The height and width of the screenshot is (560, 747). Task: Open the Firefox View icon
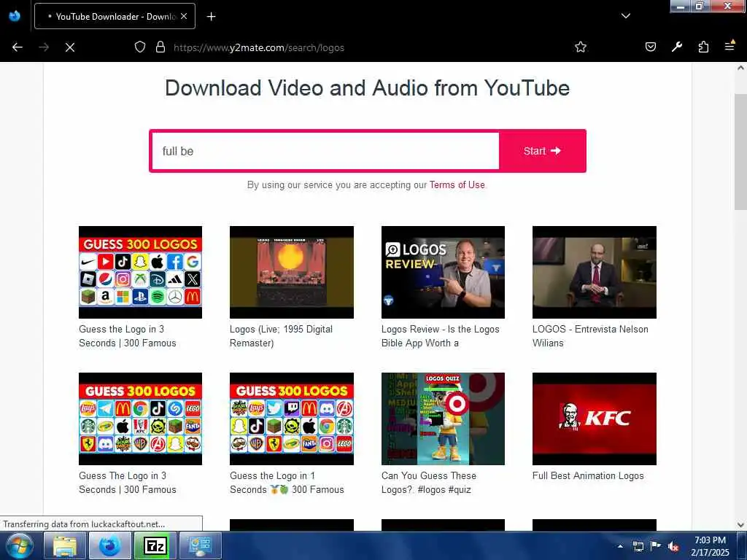(x=15, y=16)
